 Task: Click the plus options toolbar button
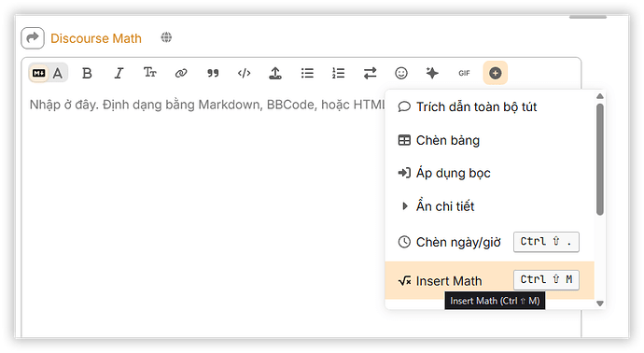(x=496, y=73)
